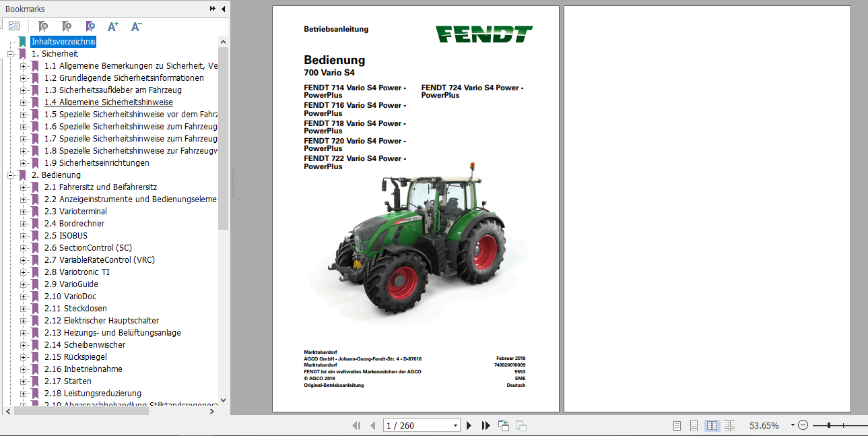The width and height of the screenshot is (868, 436).
Task: Open bookmark 2.15 Rückspiegel
Action: (x=75, y=357)
